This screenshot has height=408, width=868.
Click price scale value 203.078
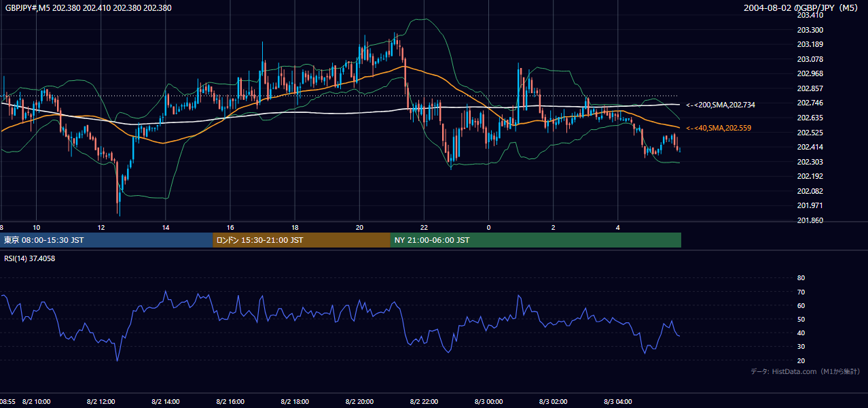[810, 59]
